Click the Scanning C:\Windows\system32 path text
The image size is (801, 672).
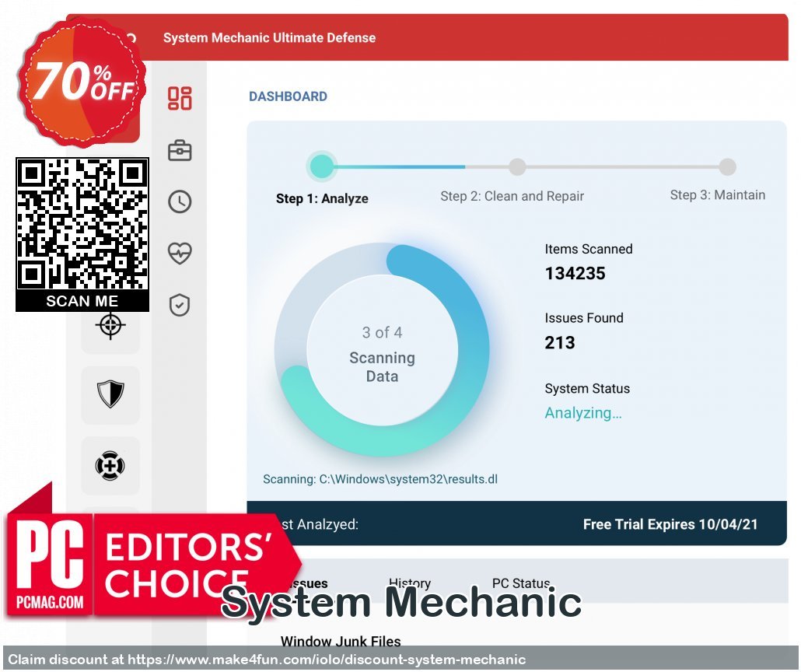pos(380,479)
